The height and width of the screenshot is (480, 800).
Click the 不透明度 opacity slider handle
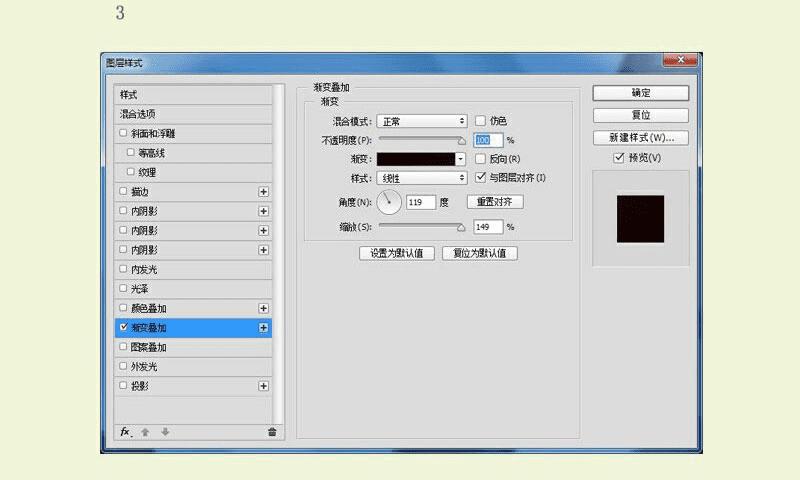pyautogui.click(x=462, y=141)
